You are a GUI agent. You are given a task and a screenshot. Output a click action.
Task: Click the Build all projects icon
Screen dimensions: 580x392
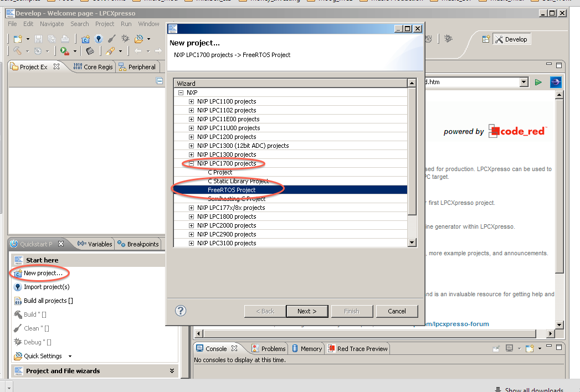point(18,301)
